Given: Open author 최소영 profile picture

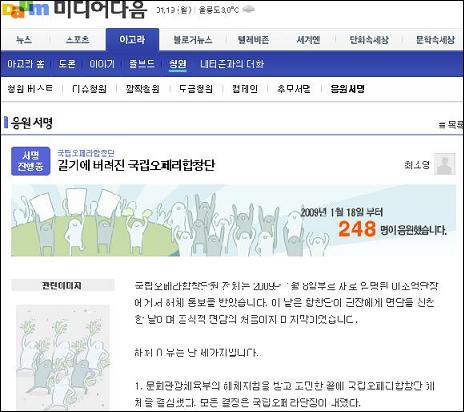Looking at the screenshot, I should click(445, 164).
